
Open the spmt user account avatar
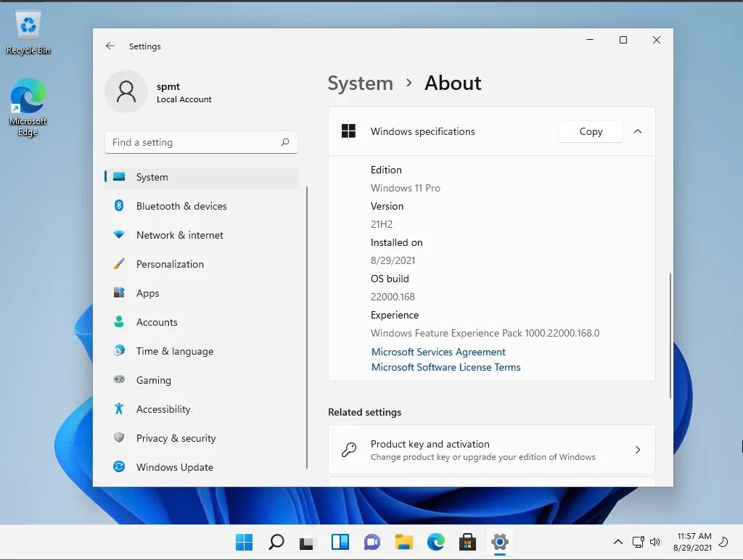126,91
